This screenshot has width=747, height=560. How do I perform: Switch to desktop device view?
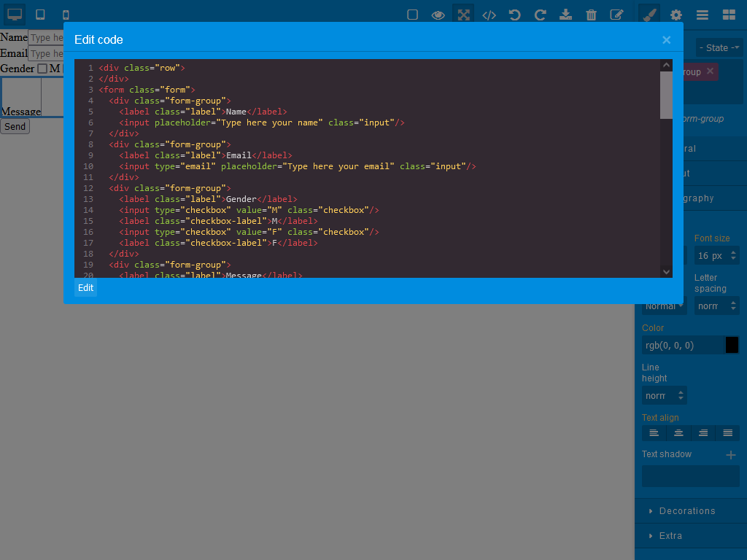click(x=15, y=15)
